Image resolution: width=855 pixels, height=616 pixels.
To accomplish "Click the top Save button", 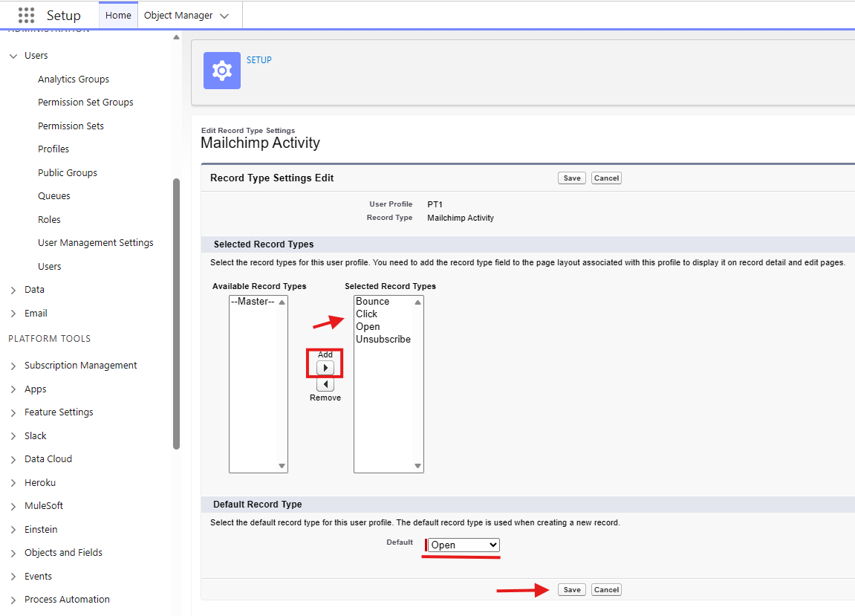I will (x=571, y=178).
